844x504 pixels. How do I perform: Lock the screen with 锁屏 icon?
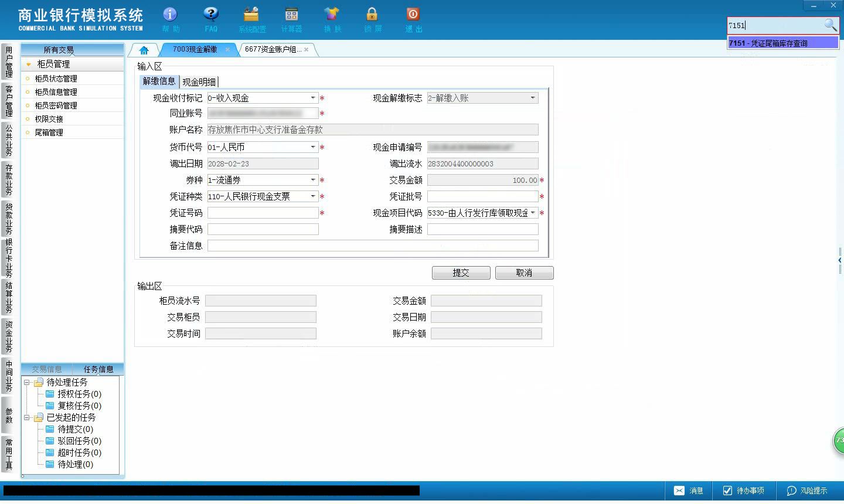372,19
